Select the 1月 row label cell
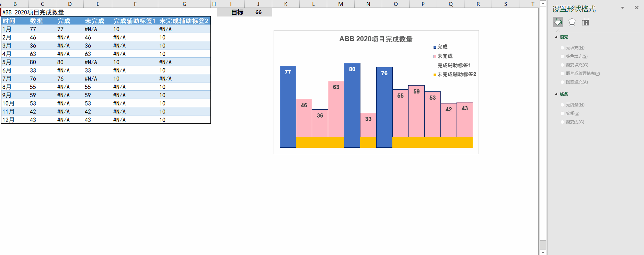The height and width of the screenshot is (255, 644). (15, 29)
